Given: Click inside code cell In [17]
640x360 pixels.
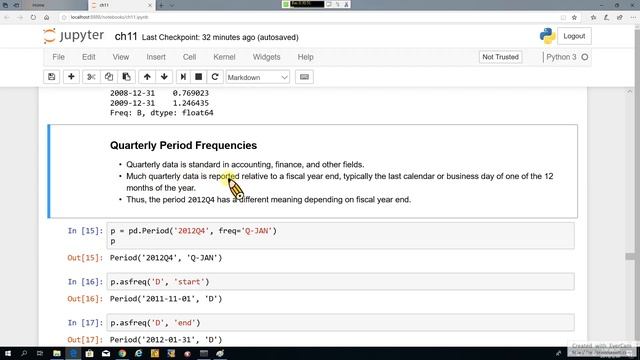Looking at the screenshot, I should (340, 323).
